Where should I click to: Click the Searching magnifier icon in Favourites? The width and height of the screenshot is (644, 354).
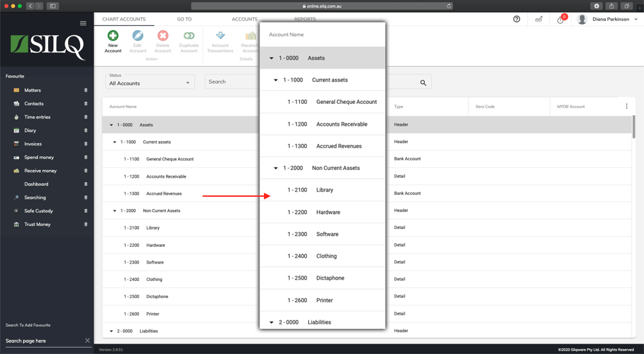coord(17,198)
